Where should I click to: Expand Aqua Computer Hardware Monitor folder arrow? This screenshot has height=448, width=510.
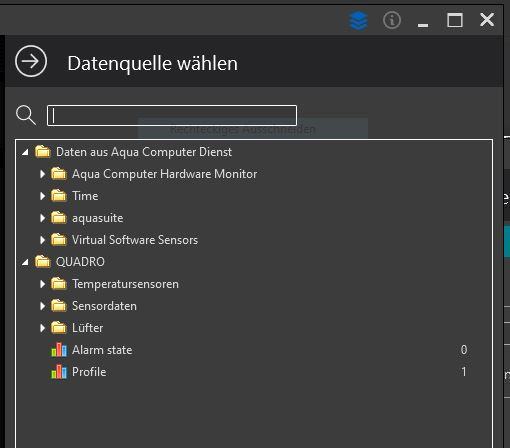click(42, 174)
